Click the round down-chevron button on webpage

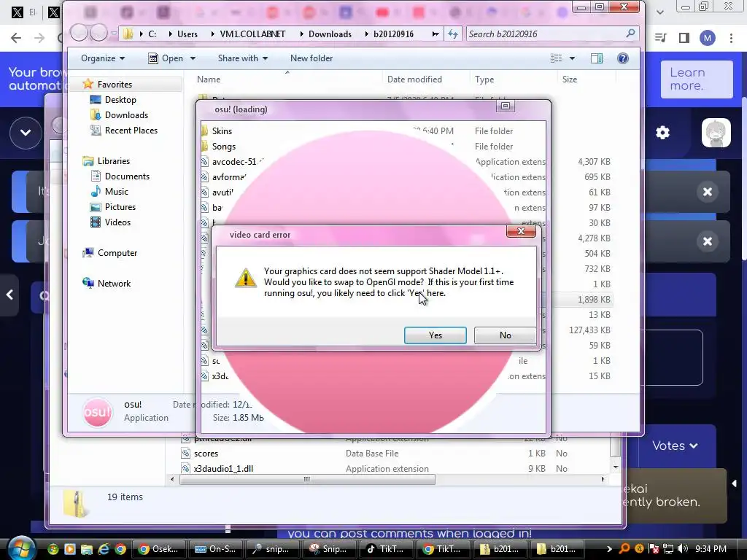point(26,133)
